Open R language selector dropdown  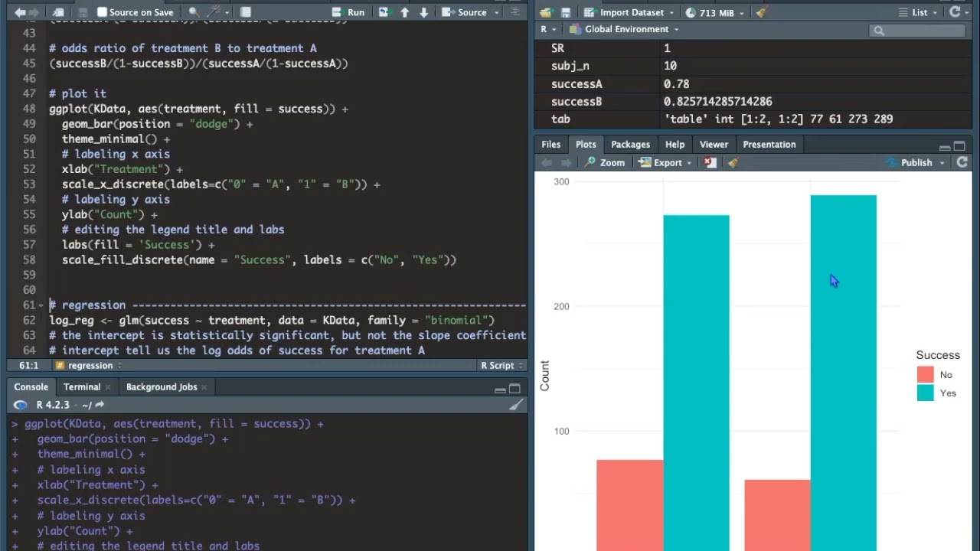(x=548, y=29)
